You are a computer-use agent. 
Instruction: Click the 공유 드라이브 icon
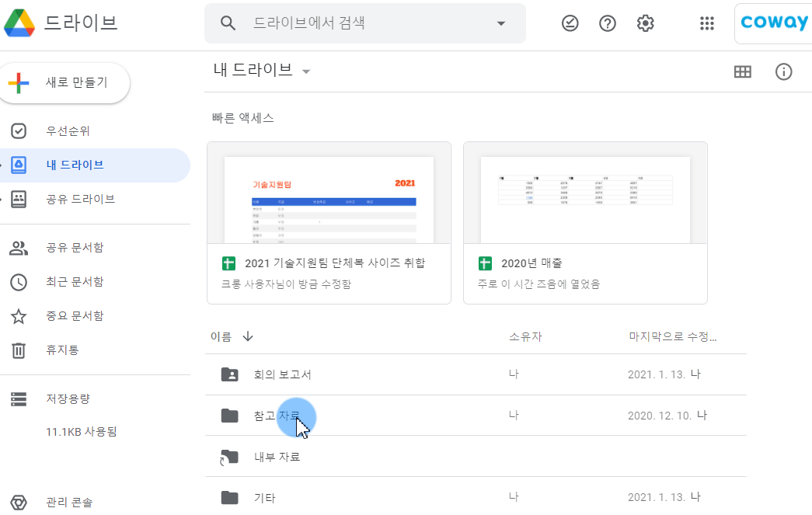click(19, 200)
